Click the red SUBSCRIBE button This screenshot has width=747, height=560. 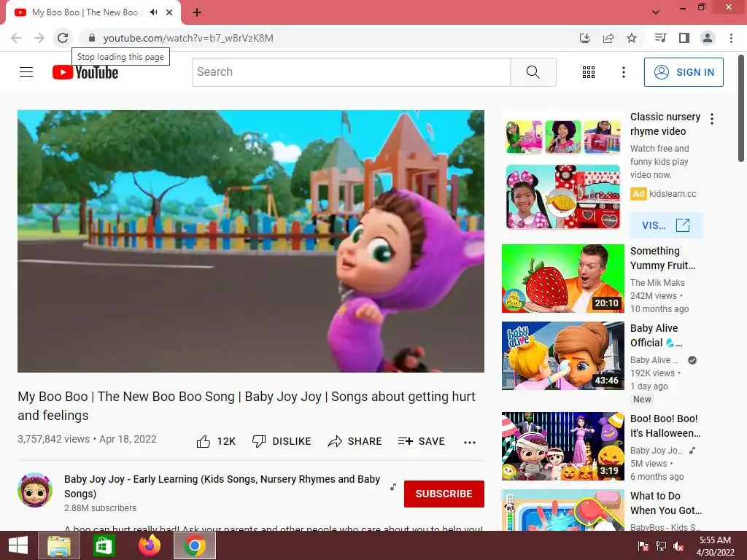pos(444,494)
